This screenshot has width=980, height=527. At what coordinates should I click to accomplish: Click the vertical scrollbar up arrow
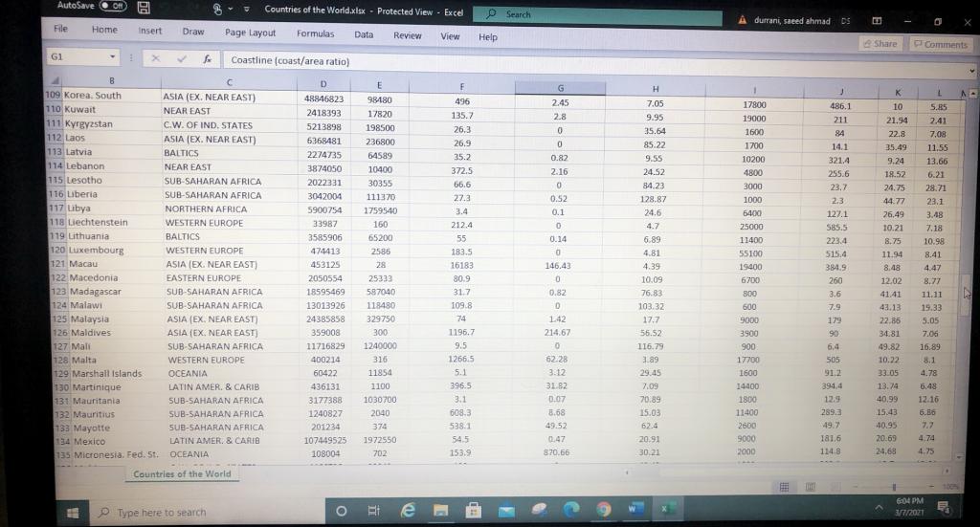pos(972,93)
